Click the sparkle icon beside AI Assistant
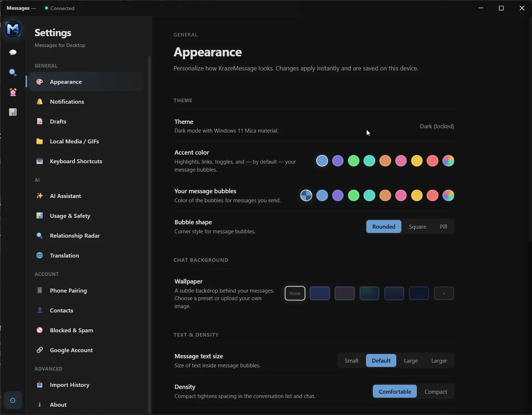The width and height of the screenshot is (532, 415). [40, 196]
